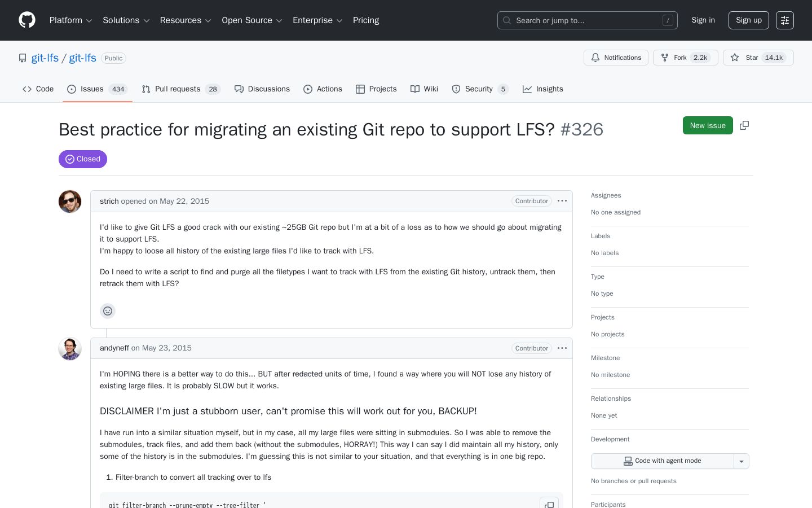This screenshot has width=812, height=508.
Task: Add a reaction to strich's comment
Action: click(x=108, y=311)
